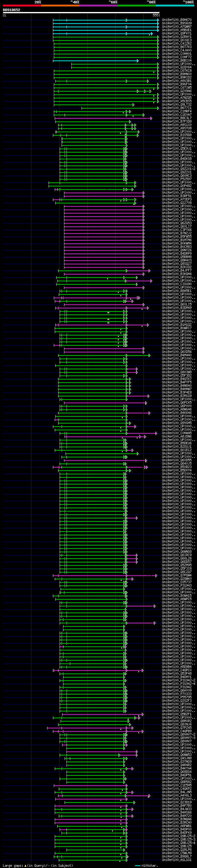This screenshot has height=868, width=197.
Task: Click hit label UniRef100_C1E0A7
Action: (x=177, y=115)
